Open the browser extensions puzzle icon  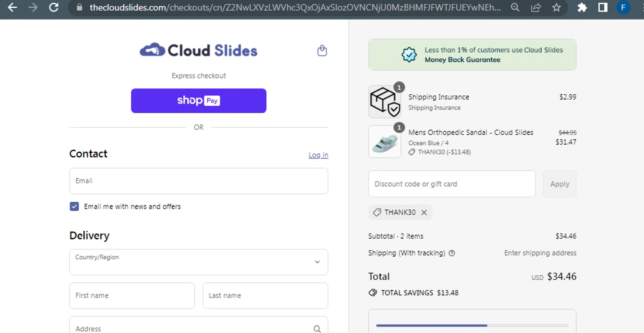(x=582, y=7)
